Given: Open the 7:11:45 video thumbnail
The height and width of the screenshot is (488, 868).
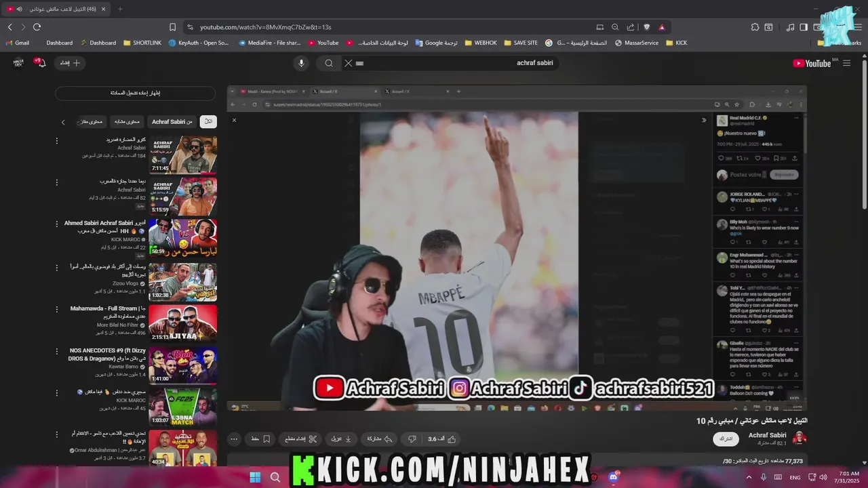Looking at the screenshot, I should click(183, 155).
